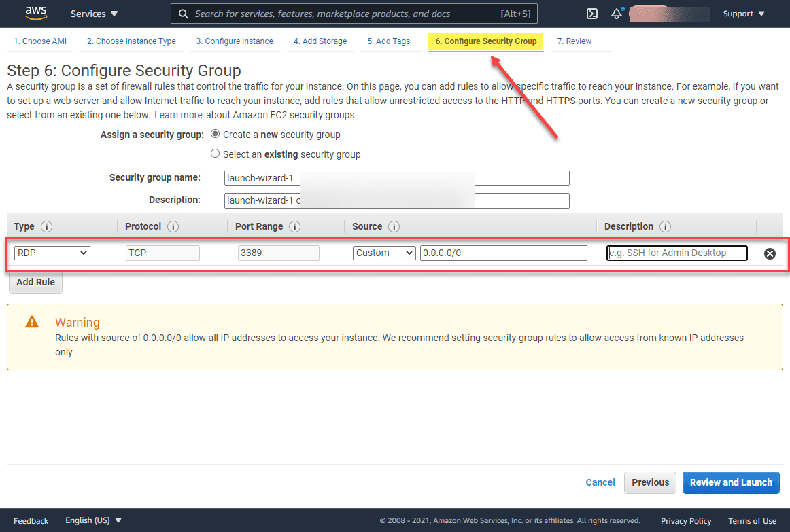Focus the AWS services search box

point(354,14)
